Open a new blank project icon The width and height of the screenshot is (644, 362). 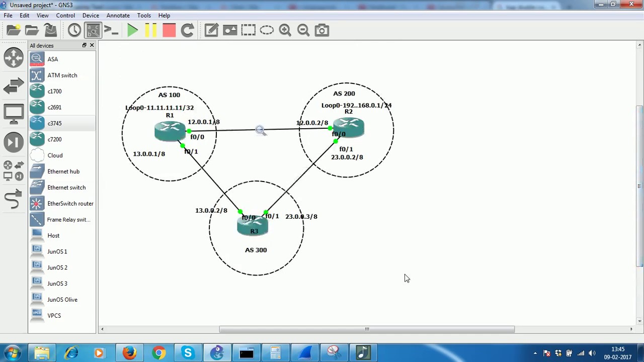coord(14,30)
